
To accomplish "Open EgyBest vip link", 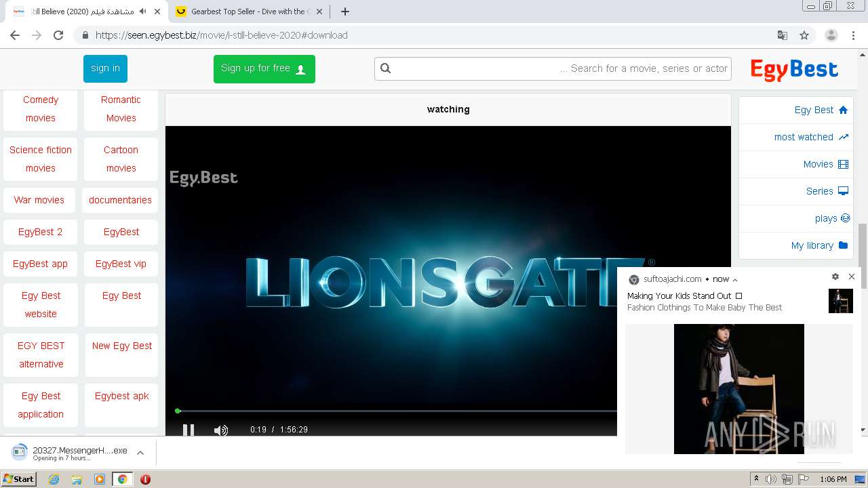I will tap(121, 264).
